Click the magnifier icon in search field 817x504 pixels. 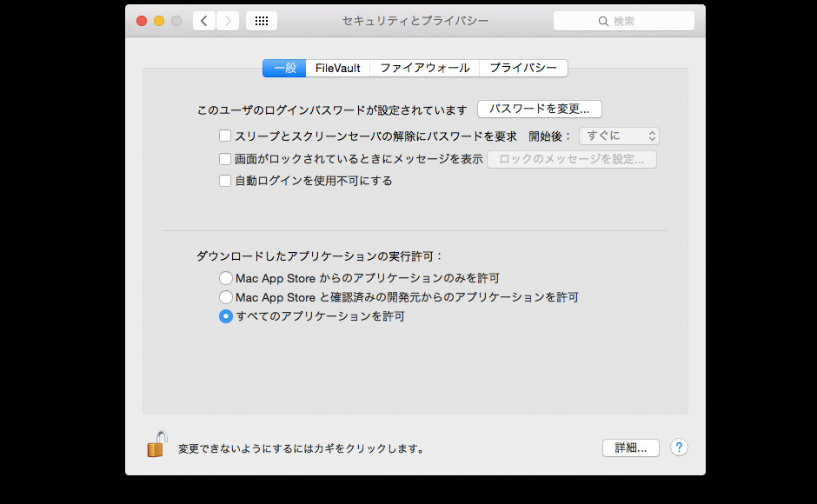(603, 22)
